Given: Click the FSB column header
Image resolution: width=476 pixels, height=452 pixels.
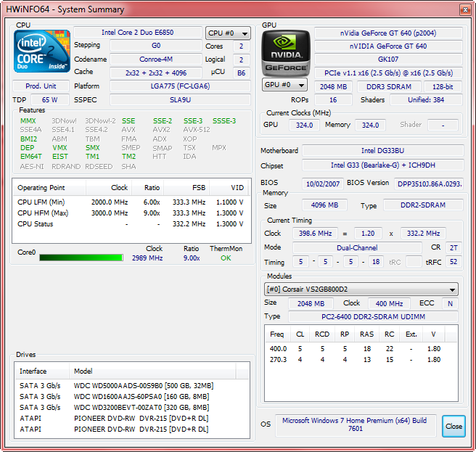Looking at the screenshot, I should pyautogui.click(x=186, y=188).
